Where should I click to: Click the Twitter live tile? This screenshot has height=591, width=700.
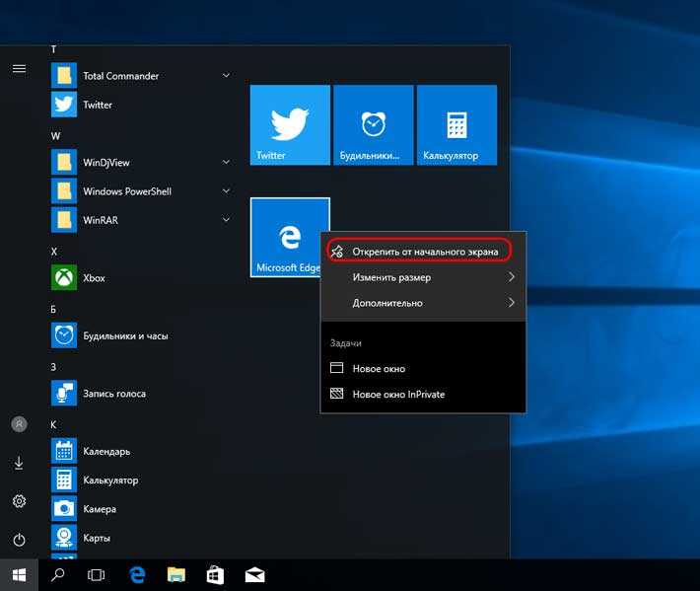290,125
